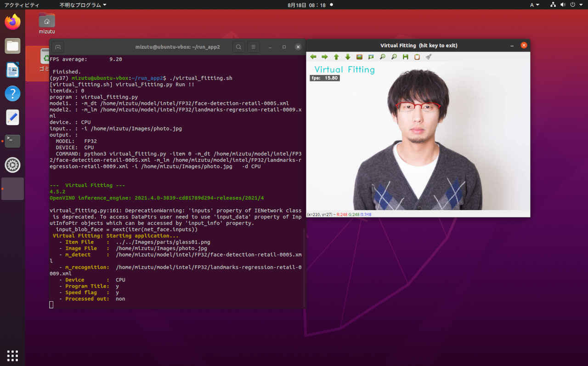
Task: Pan the image down with the down arrow
Action: (x=348, y=57)
